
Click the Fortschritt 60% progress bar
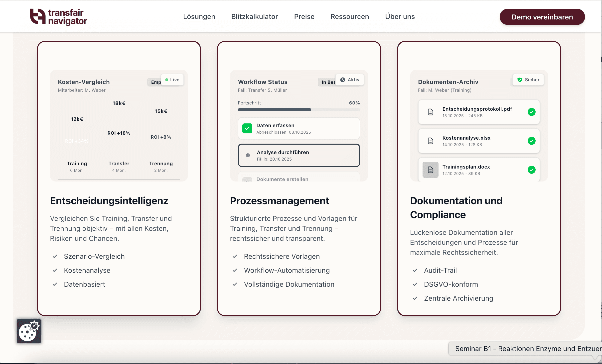point(299,110)
